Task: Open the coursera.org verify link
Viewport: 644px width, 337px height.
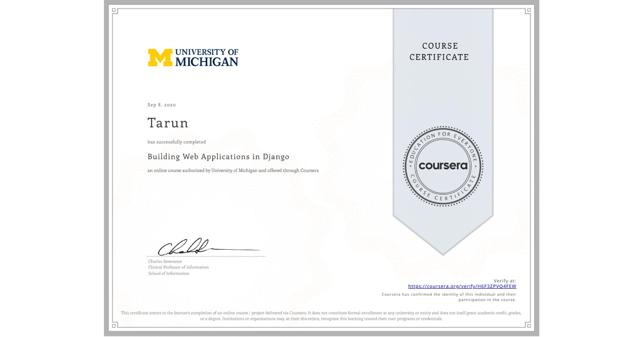Action: click(x=462, y=286)
